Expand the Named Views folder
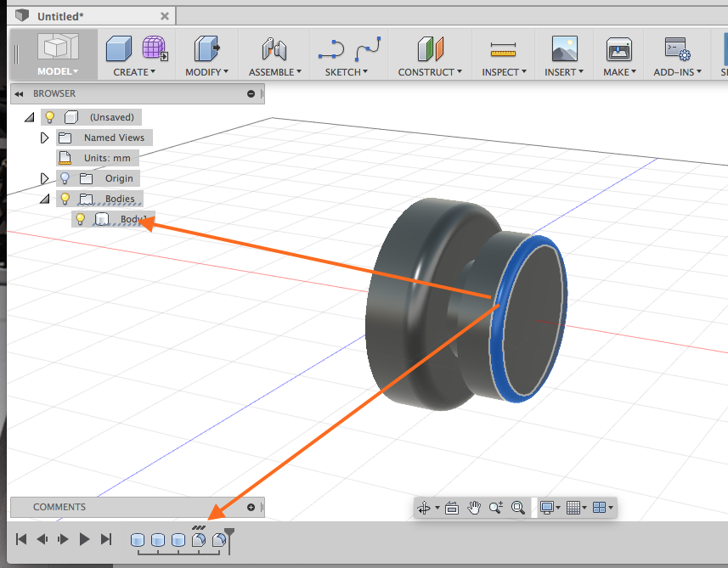The height and width of the screenshot is (568, 728). click(44, 138)
